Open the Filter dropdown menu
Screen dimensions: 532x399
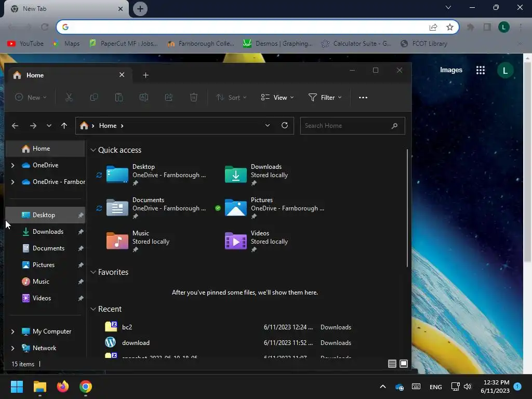(x=325, y=97)
